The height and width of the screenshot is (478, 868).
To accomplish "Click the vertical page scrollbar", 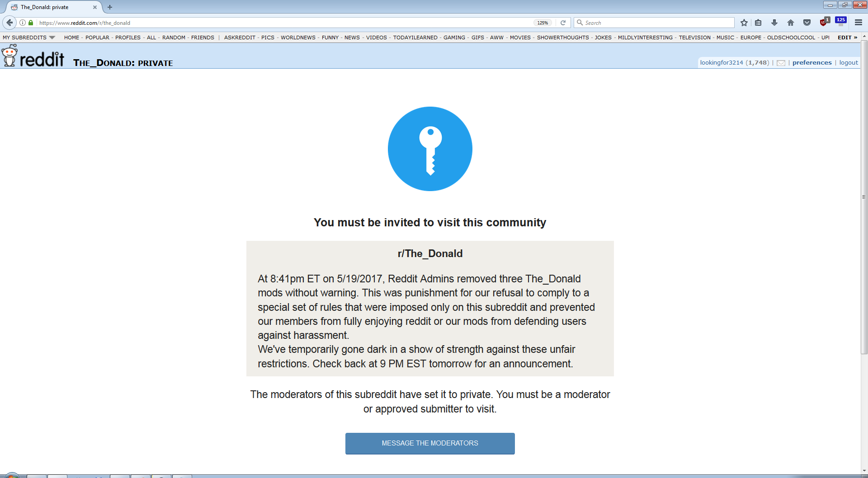I will click(x=864, y=197).
